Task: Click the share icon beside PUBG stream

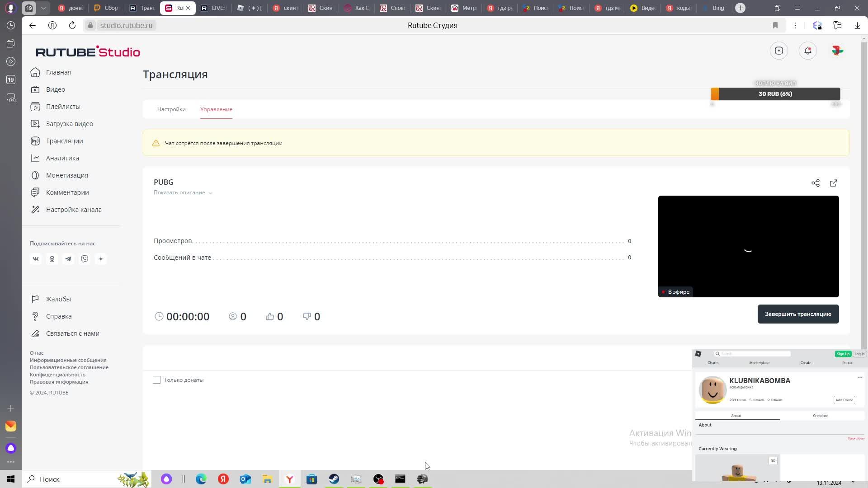Action: pyautogui.click(x=815, y=183)
